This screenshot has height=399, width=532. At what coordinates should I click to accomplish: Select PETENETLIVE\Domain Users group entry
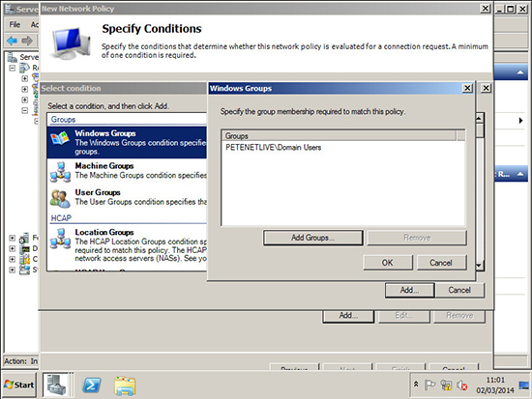click(x=274, y=148)
